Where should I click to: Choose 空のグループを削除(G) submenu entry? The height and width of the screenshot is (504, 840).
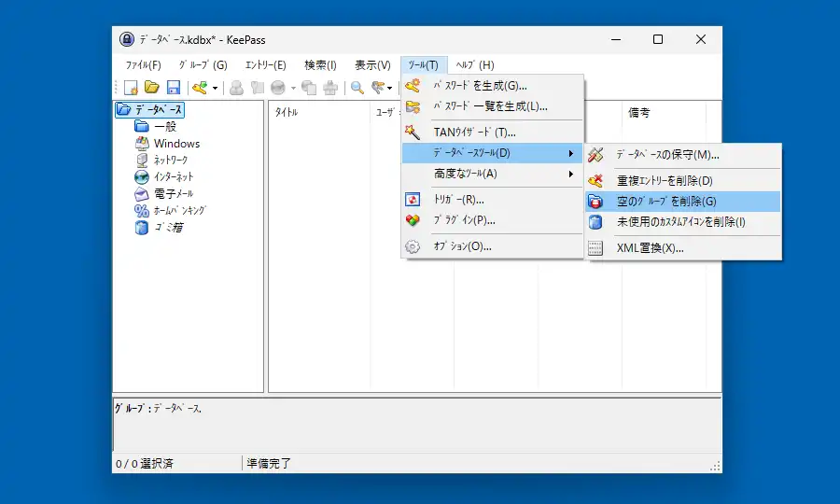[x=683, y=202]
